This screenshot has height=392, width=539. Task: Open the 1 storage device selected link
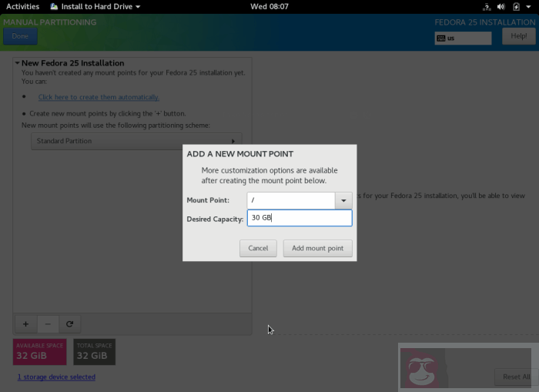[x=56, y=377]
